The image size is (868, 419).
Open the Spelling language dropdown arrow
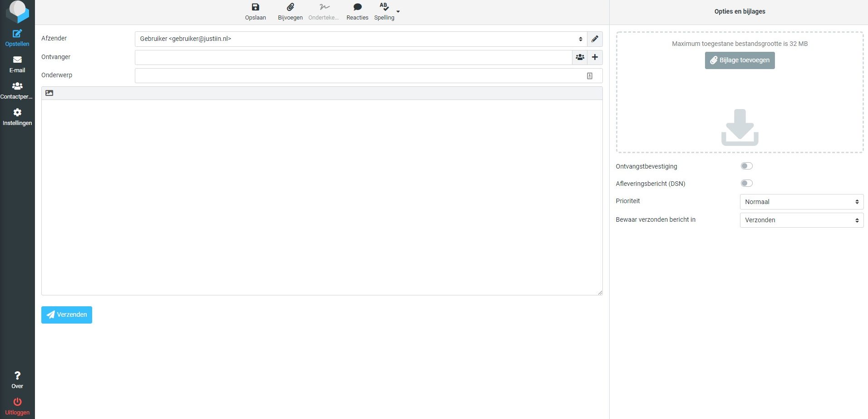[398, 11]
